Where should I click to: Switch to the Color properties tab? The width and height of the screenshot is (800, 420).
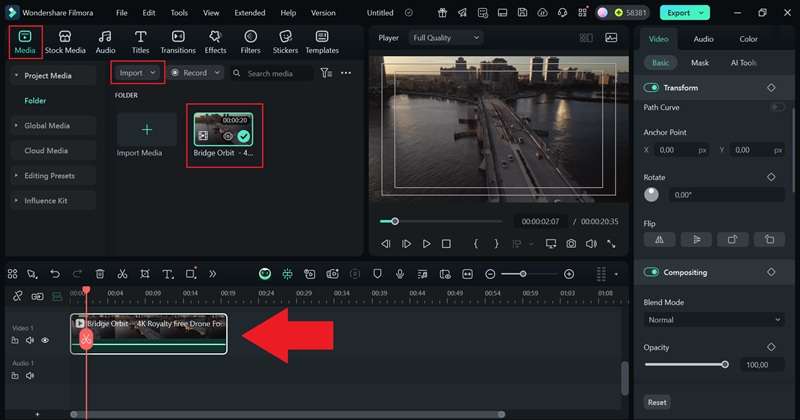coord(748,39)
